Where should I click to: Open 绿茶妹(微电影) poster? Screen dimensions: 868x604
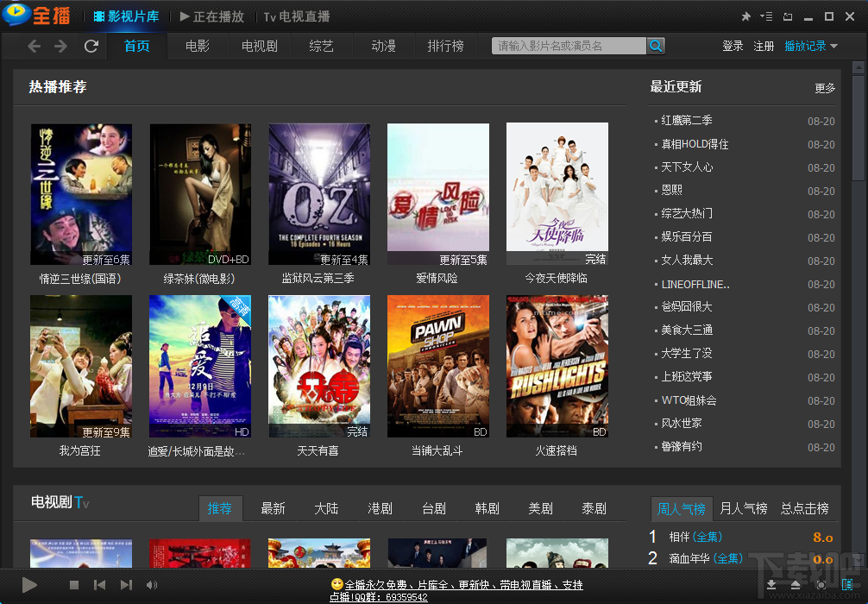200,194
